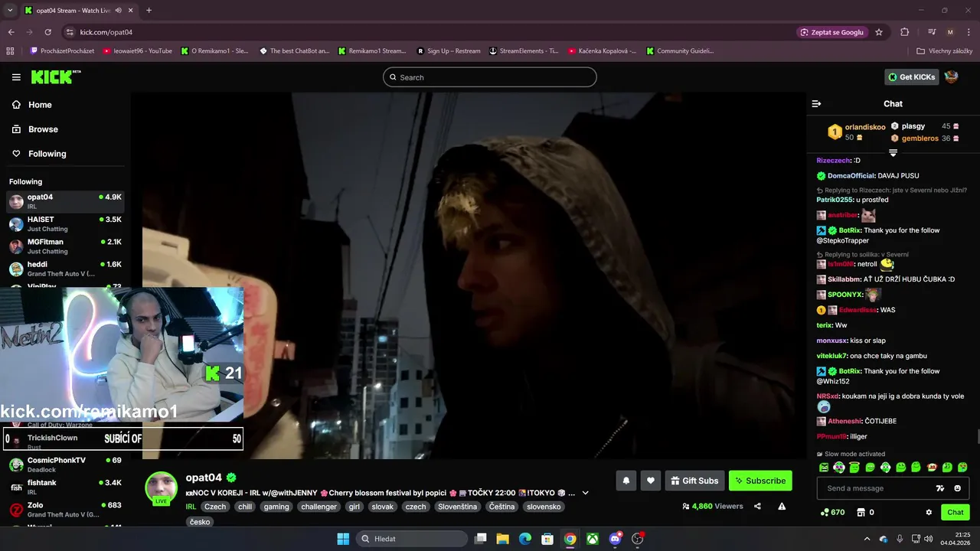
Task: Open chat settings gear icon
Action: pyautogui.click(x=929, y=512)
